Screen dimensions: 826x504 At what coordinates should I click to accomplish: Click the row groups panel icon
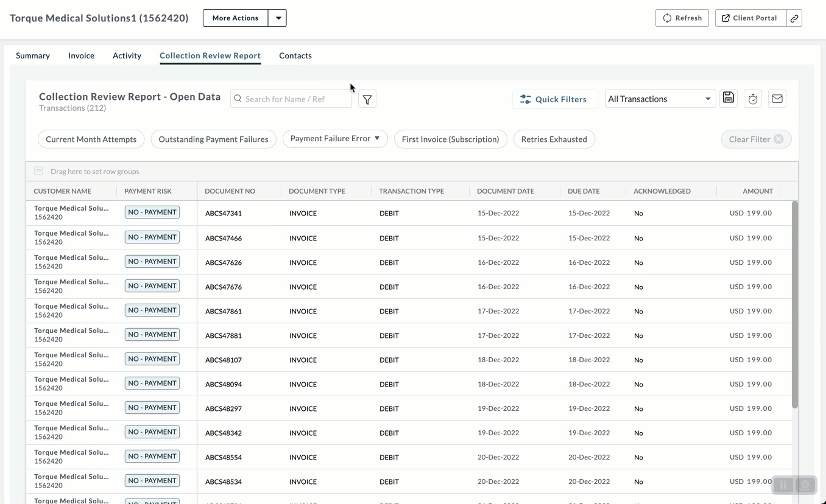tap(38, 171)
